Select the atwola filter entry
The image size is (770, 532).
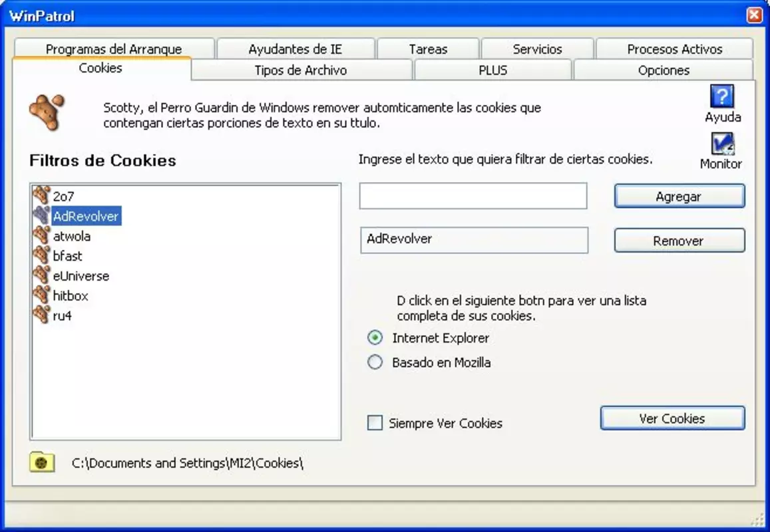tap(72, 236)
